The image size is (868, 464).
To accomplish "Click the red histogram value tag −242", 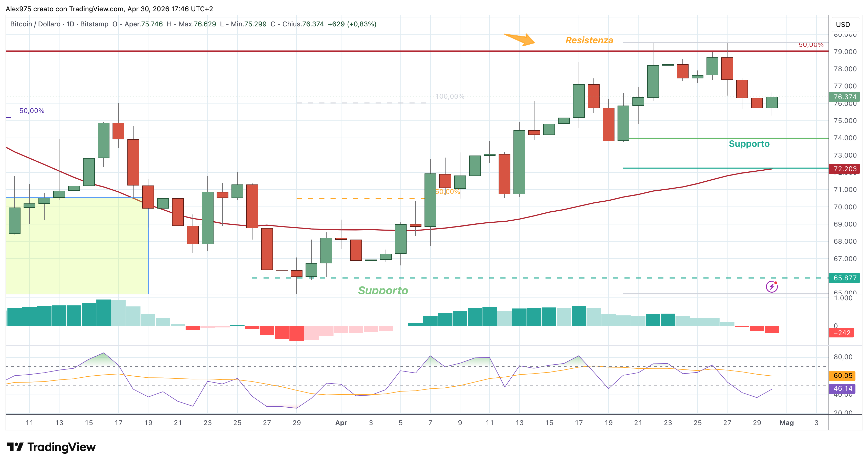I will coord(841,333).
